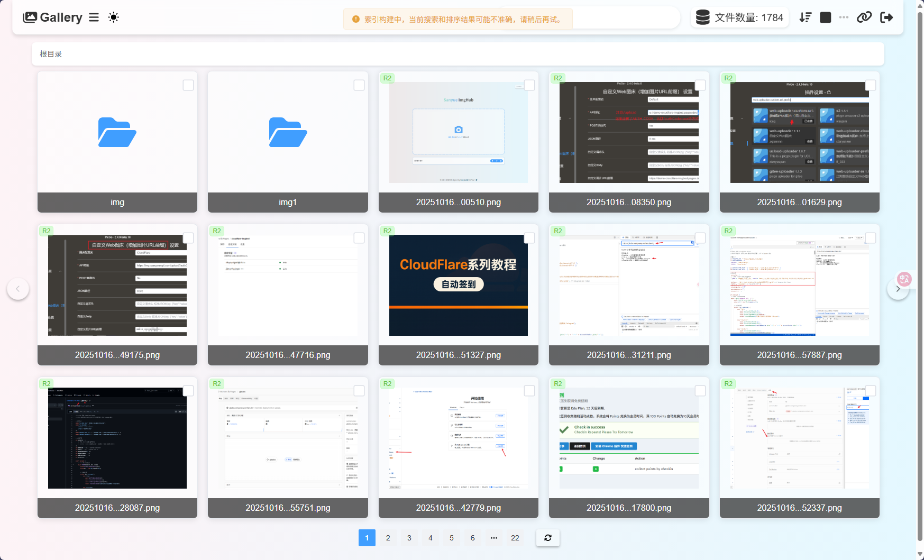Image resolution: width=924 pixels, height=560 pixels.
Task: Tick the checkbox on the img folder
Action: pyautogui.click(x=188, y=85)
